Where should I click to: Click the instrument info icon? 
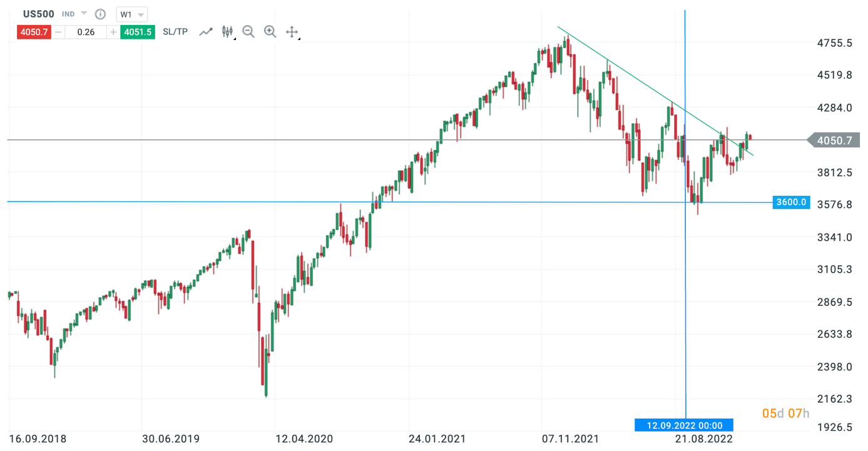tap(100, 14)
